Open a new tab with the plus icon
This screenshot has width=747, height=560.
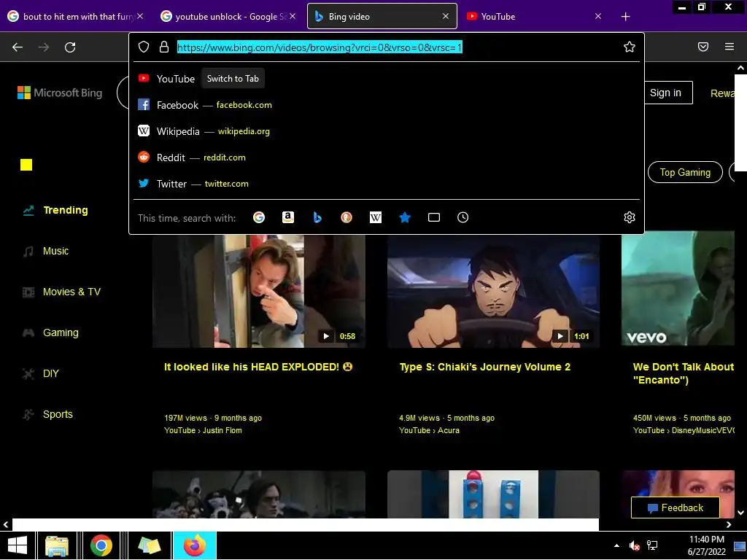[x=625, y=17]
